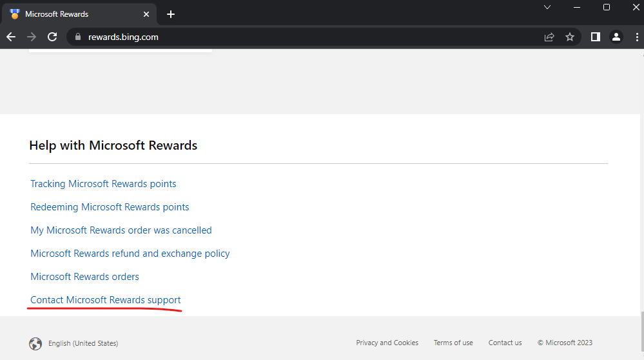Viewport: 644px width, 360px height.
Task: Open the Microsoft Rewards orders link
Action: [x=84, y=277]
